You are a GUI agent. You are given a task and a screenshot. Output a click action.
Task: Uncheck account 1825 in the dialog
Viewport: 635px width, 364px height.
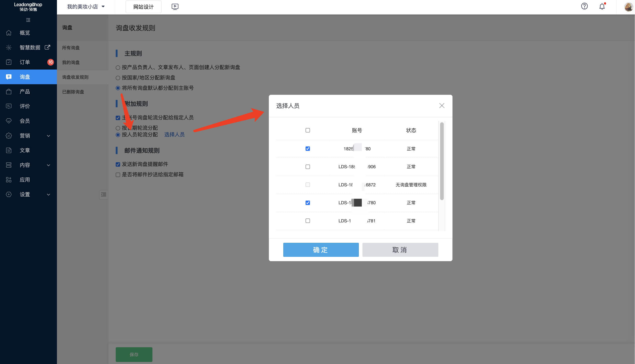(x=308, y=148)
